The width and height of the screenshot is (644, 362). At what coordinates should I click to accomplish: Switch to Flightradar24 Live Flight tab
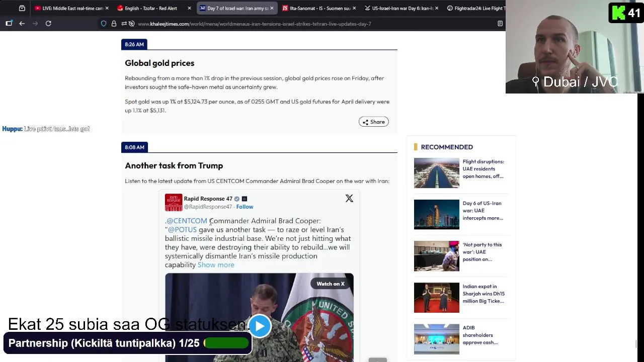point(475,8)
